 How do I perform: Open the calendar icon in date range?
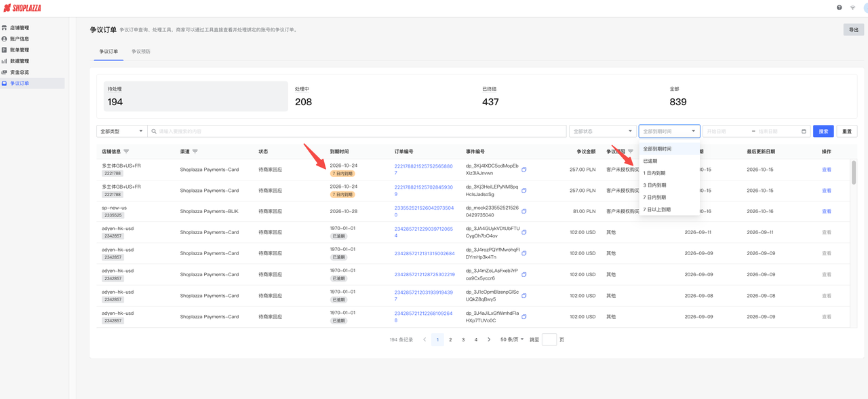point(804,131)
